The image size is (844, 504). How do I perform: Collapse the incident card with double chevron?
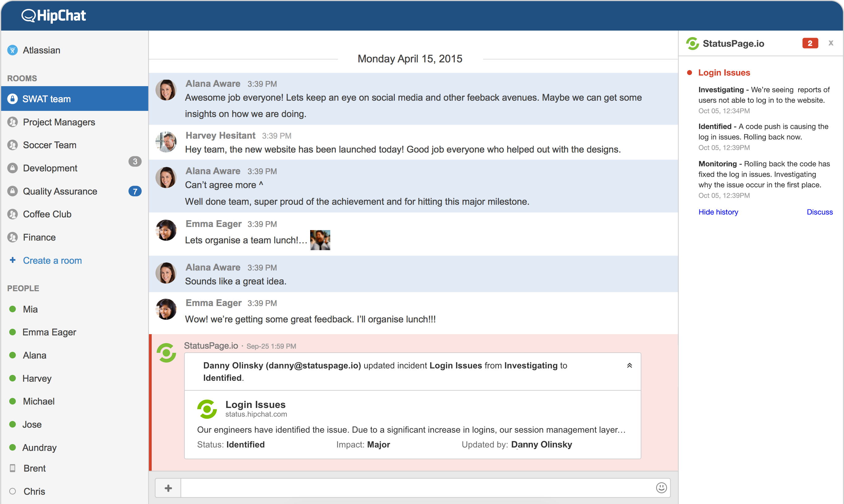(x=629, y=365)
